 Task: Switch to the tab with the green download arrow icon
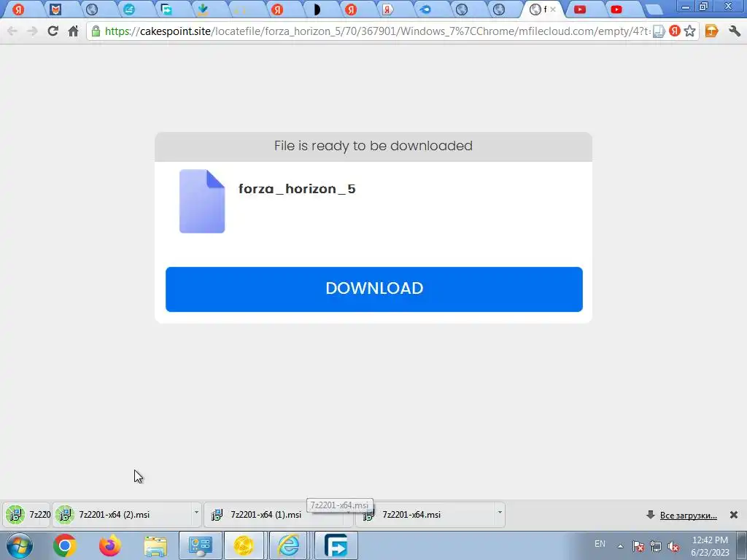203,9
